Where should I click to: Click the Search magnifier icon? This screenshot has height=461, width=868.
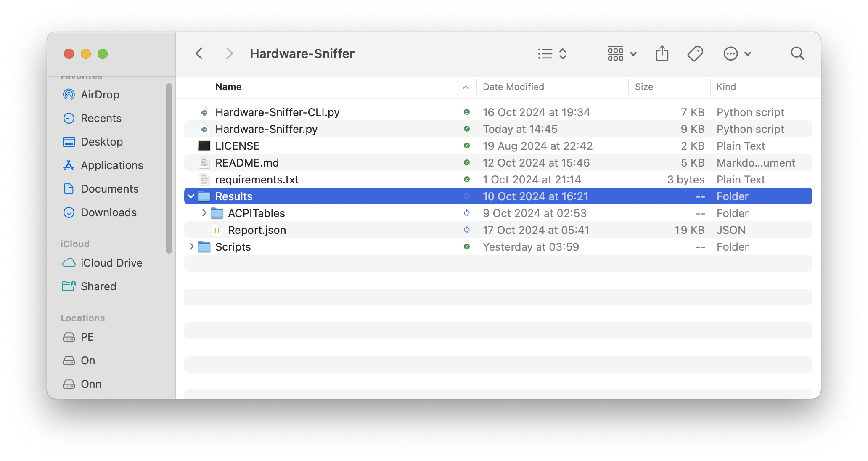tap(797, 54)
